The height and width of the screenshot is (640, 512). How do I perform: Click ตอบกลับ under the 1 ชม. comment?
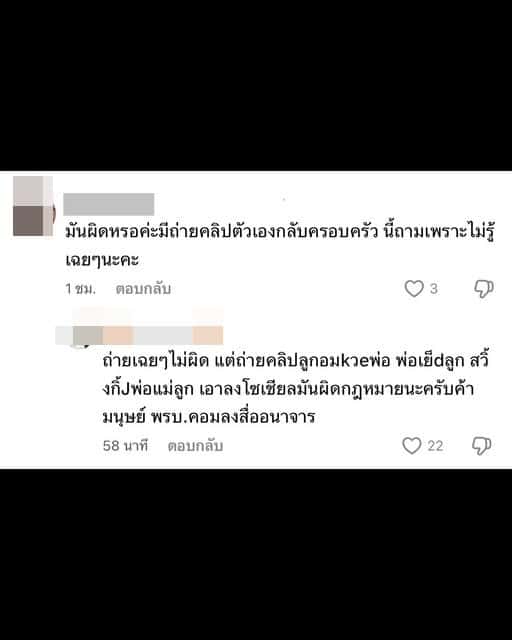tap(143, 289)
